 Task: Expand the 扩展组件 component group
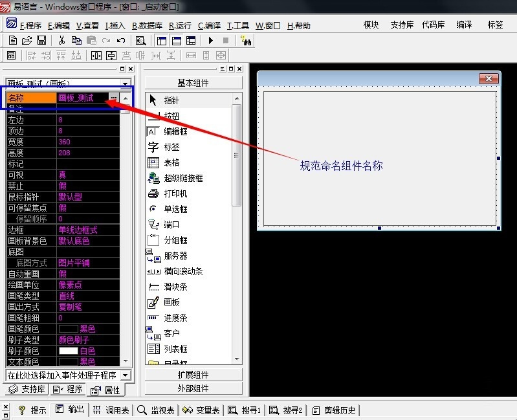point(193,375)
